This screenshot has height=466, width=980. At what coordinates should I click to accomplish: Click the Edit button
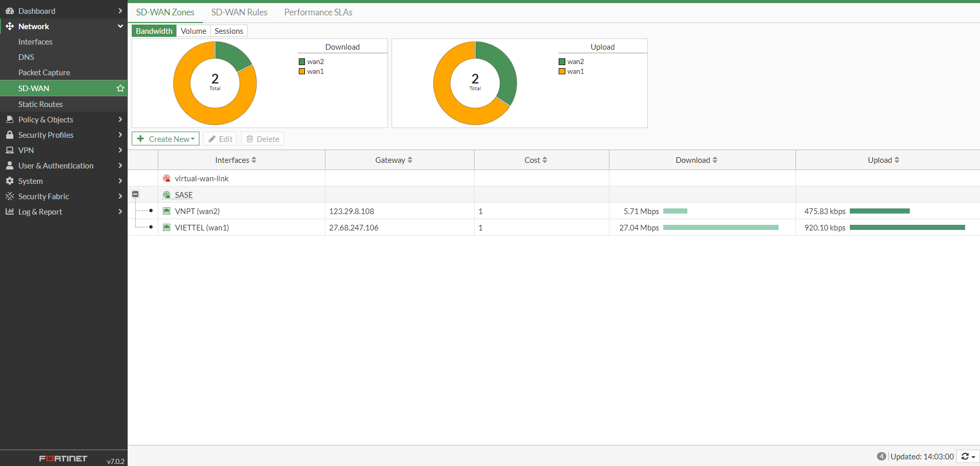(220, 139)
